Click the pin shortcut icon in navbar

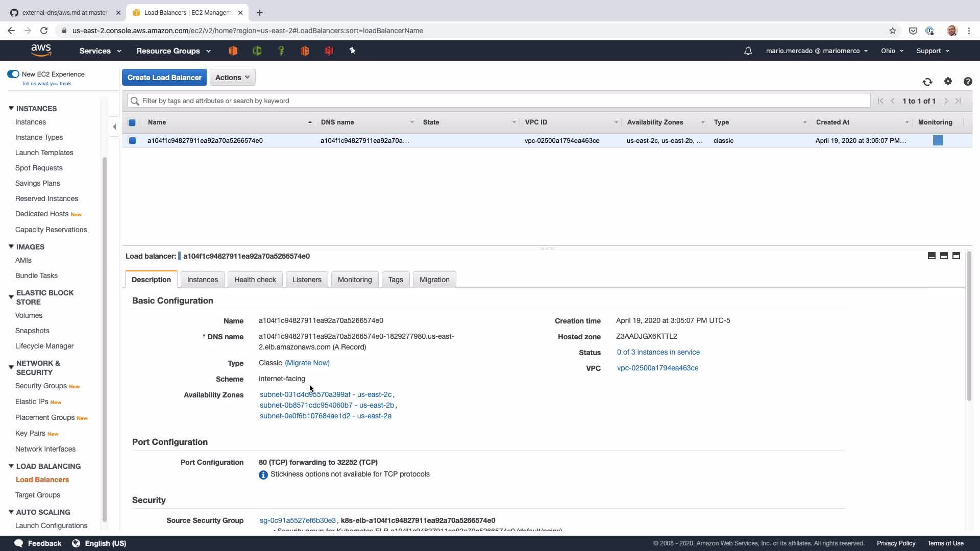352,51
